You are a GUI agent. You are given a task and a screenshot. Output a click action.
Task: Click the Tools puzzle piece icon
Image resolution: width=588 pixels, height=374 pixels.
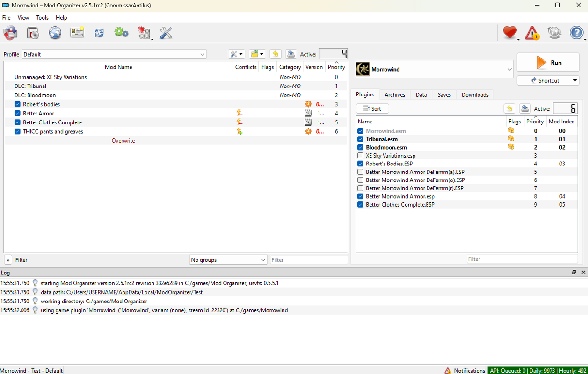[144, 33]
